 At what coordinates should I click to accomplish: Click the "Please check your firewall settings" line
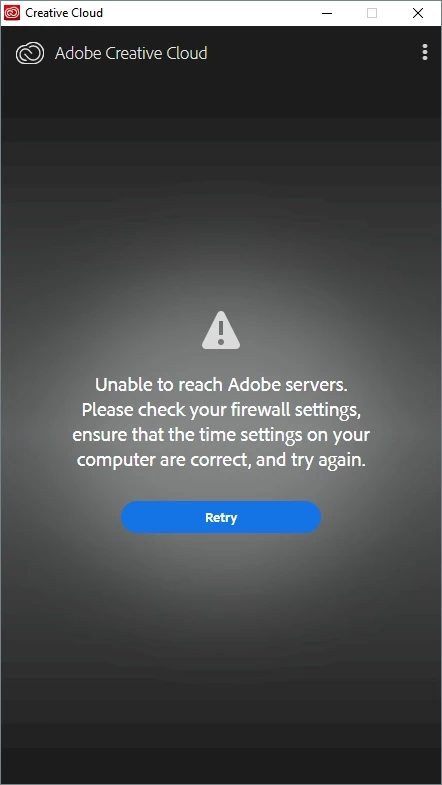coord(221,410)
